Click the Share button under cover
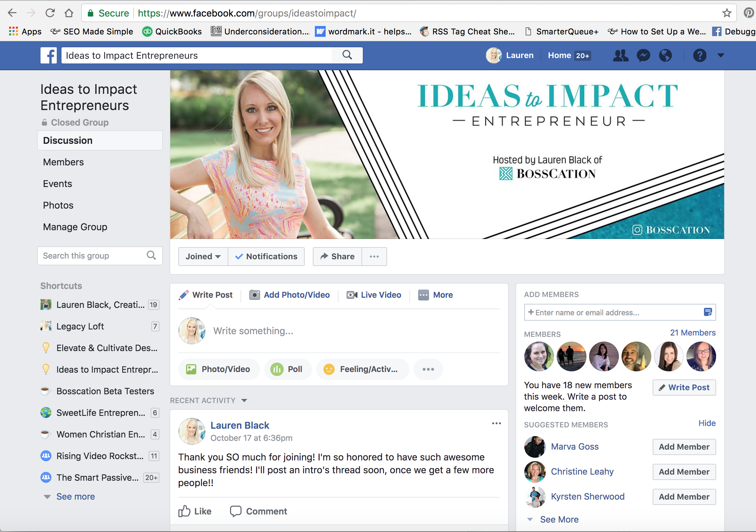 [x=337, y=257]
